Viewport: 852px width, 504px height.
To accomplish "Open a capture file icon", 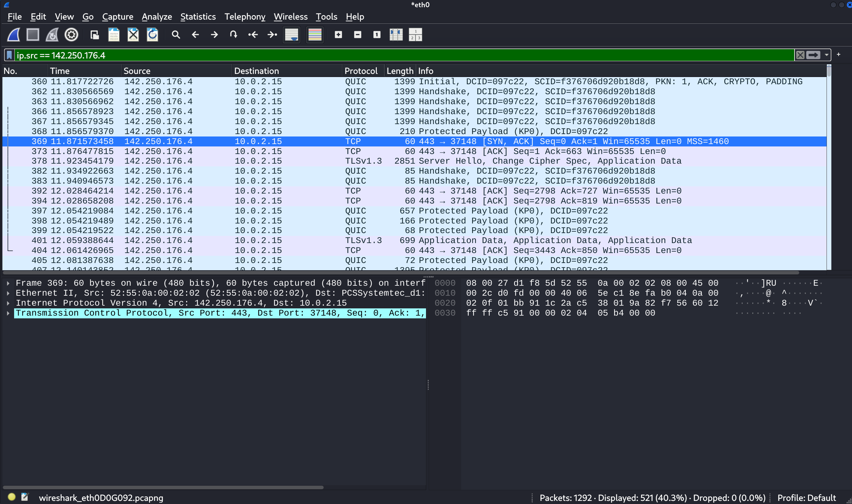I will point(95,35).
